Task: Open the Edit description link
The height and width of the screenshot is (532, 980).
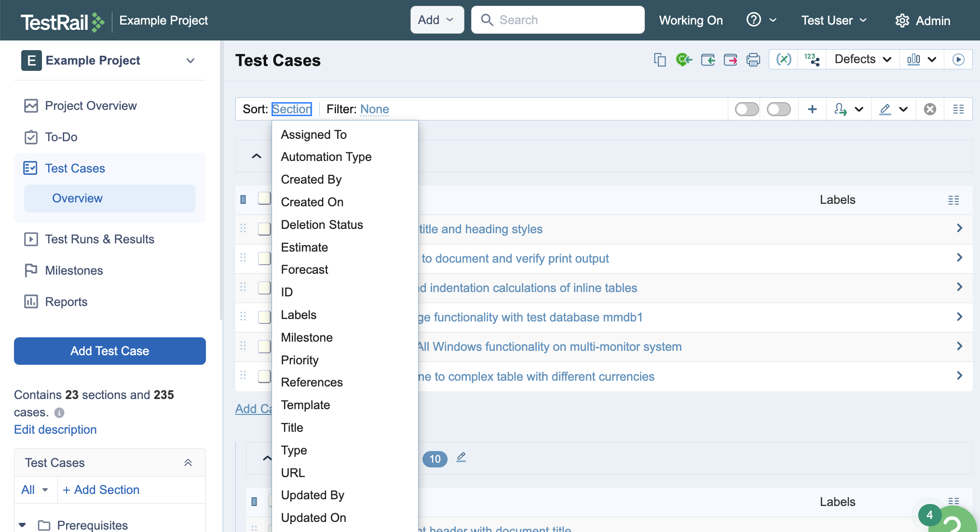Action: click(55, 429)
